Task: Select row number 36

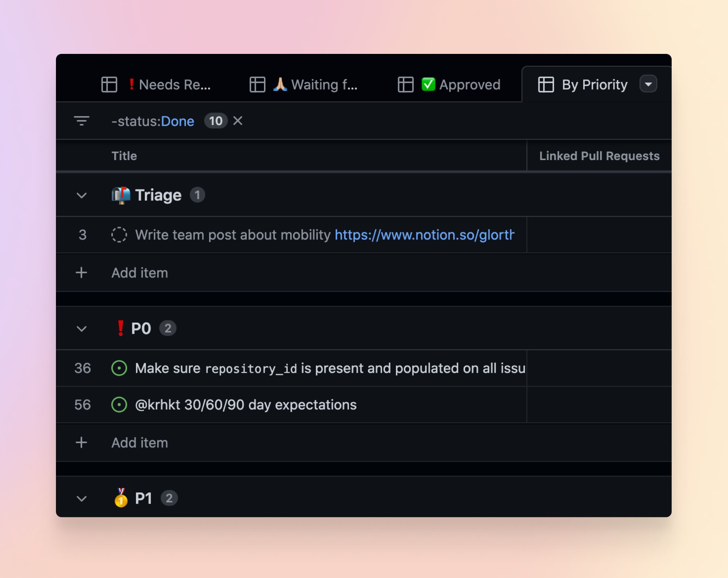Action: tap(82, 368)
